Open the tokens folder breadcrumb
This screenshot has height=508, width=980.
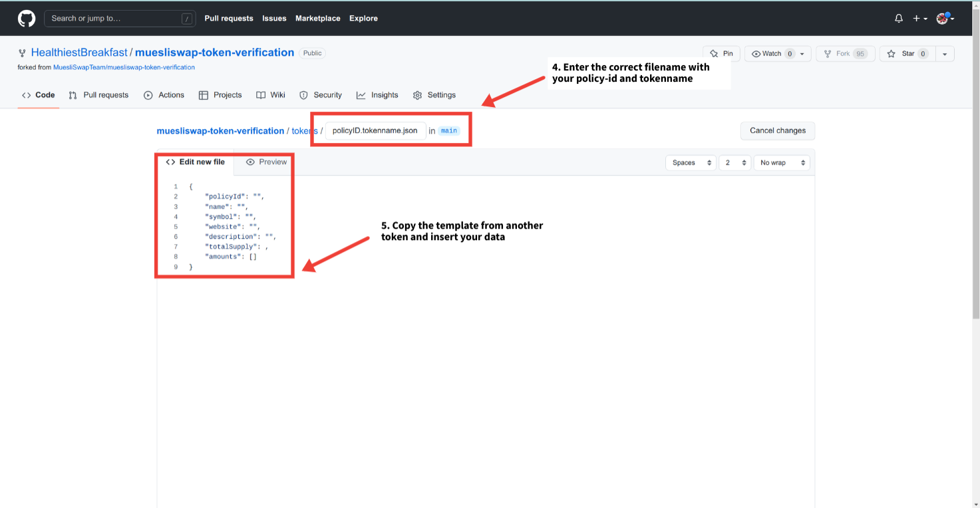click(305, 131)
